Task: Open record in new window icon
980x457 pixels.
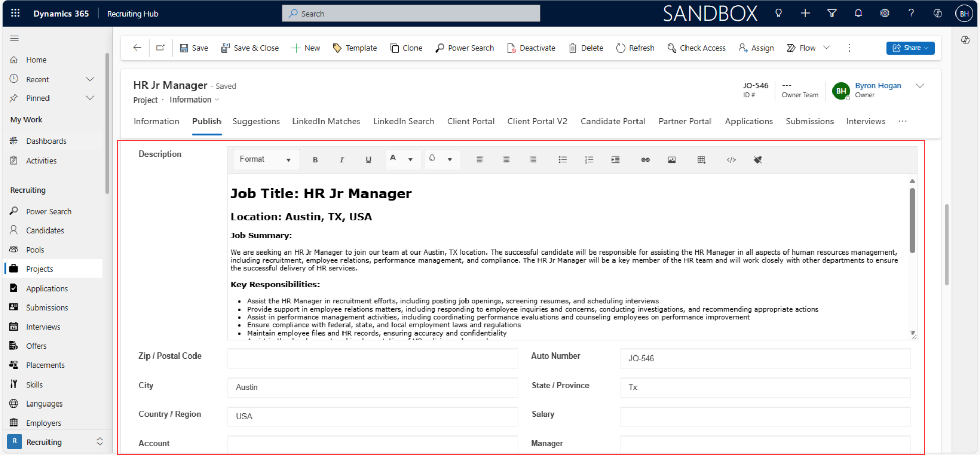Action: [x=160, y=48]
